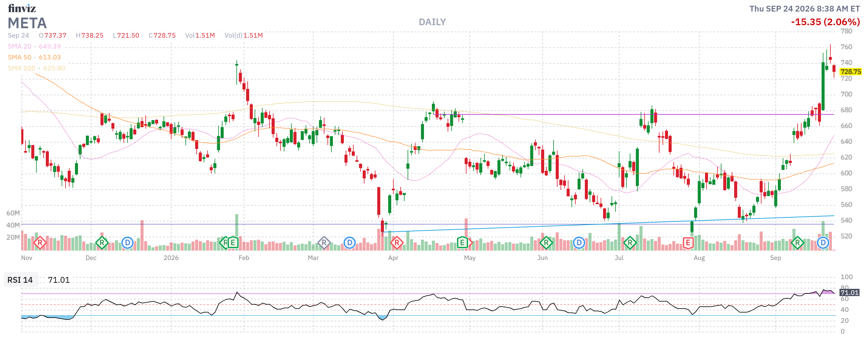Open the red E earnings marker in late July

coord(688,243)
